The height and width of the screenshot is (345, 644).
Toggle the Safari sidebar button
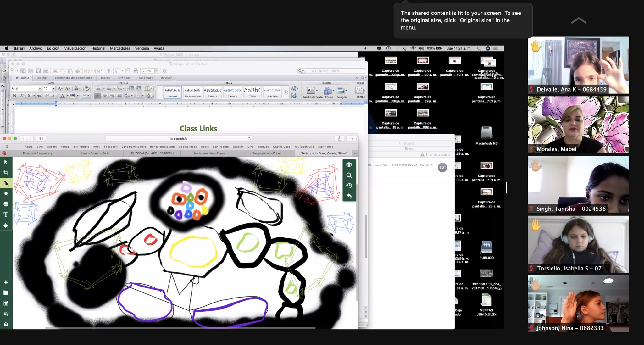pyautogui.click(x=41, y=138)
